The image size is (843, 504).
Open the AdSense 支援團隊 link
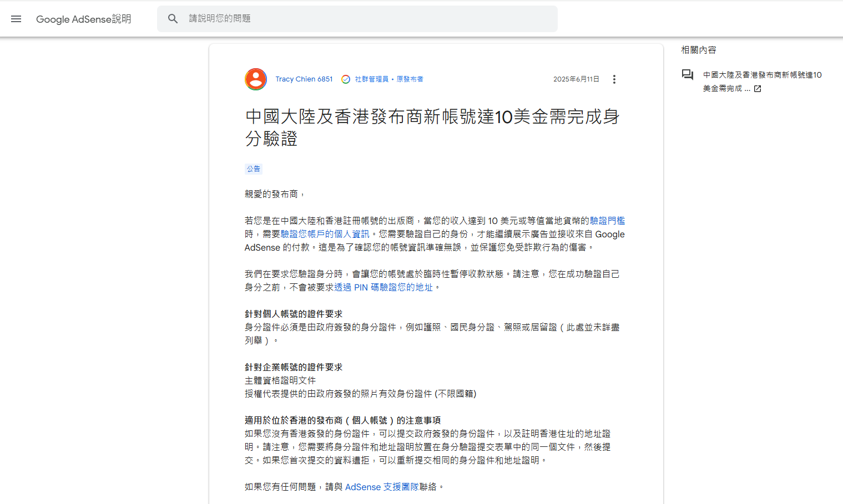pos(382,487)
